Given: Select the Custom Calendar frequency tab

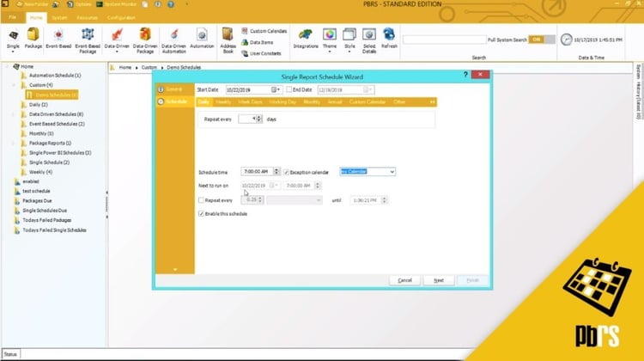Looking at the screenshot, I should pyautogui.click(x=368, y=102).
